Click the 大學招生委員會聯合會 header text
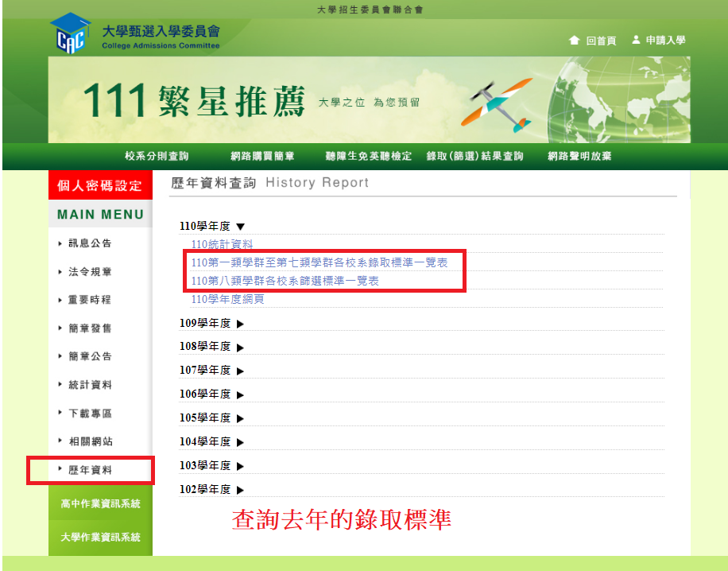 click(370, 10)
